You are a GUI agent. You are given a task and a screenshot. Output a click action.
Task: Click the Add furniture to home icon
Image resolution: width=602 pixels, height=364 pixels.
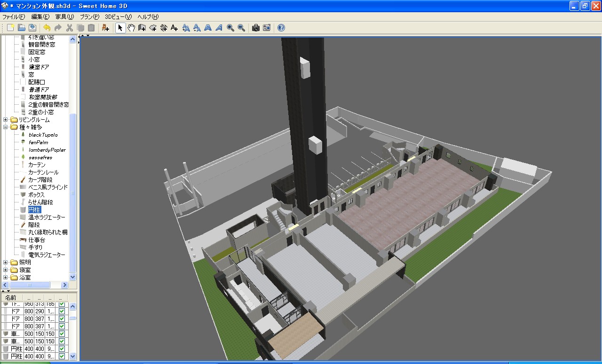point(105,28)
